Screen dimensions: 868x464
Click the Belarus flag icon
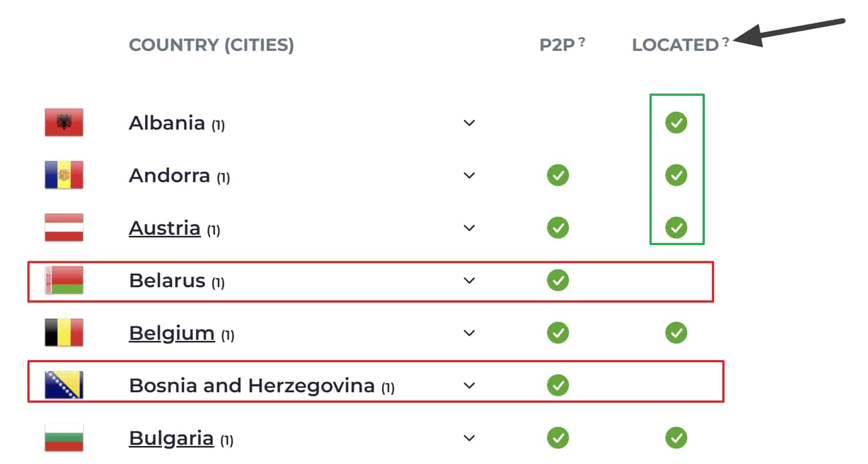click(x=64, y=280)
